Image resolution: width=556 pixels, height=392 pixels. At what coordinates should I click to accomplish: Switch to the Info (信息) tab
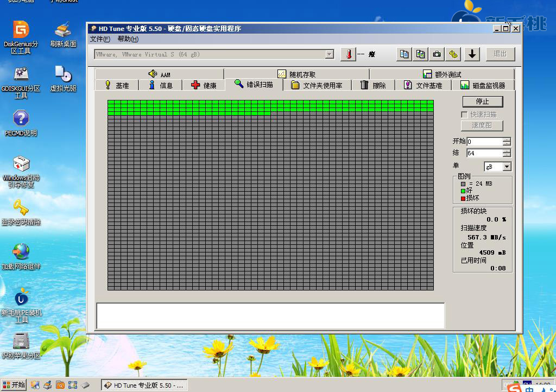(161, 85)
